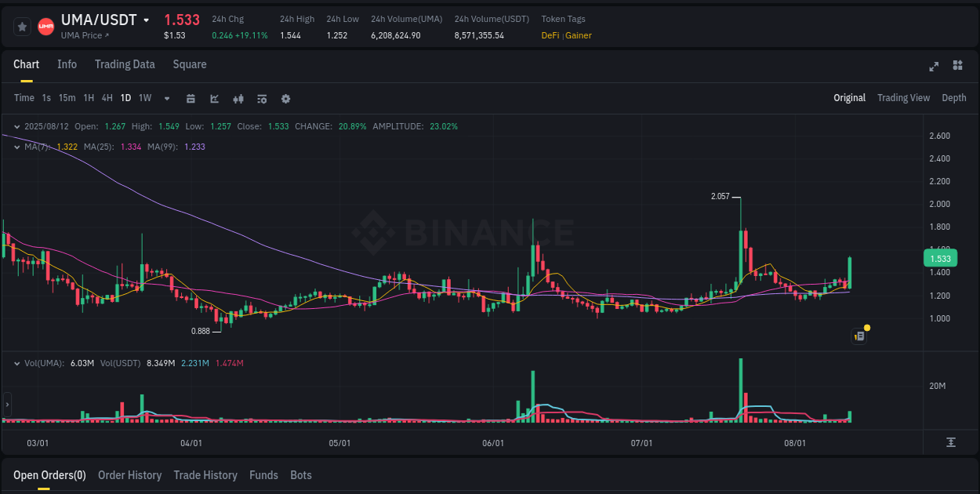Viewport: 980px width, 494px height.
Task: Open the date range calendar icon
Action: click(191, 98)
